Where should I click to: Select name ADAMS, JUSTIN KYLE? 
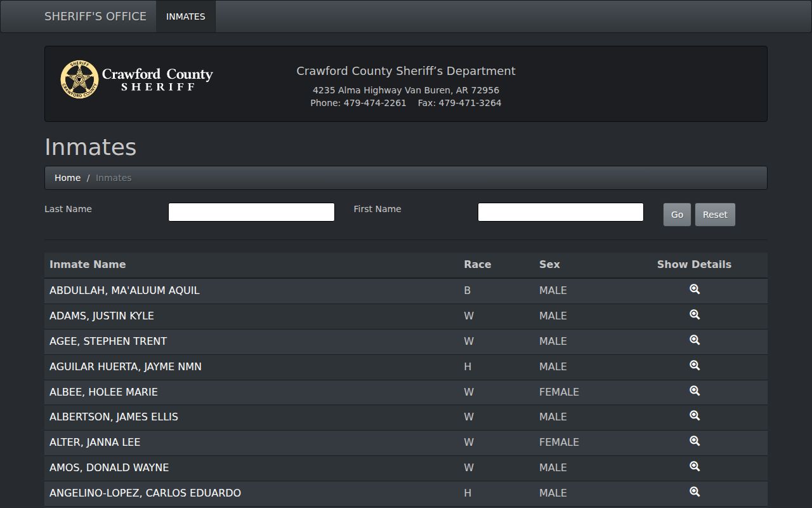point(101,316)
